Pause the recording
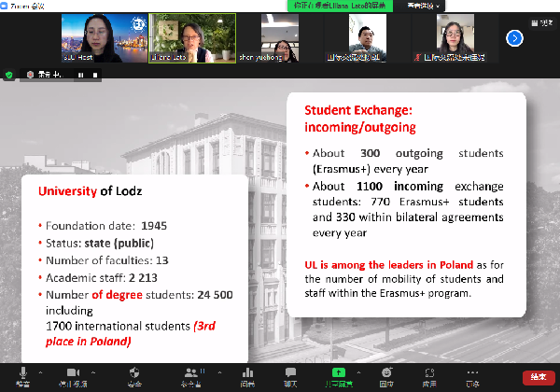560x392 pixels. point(80,75)
